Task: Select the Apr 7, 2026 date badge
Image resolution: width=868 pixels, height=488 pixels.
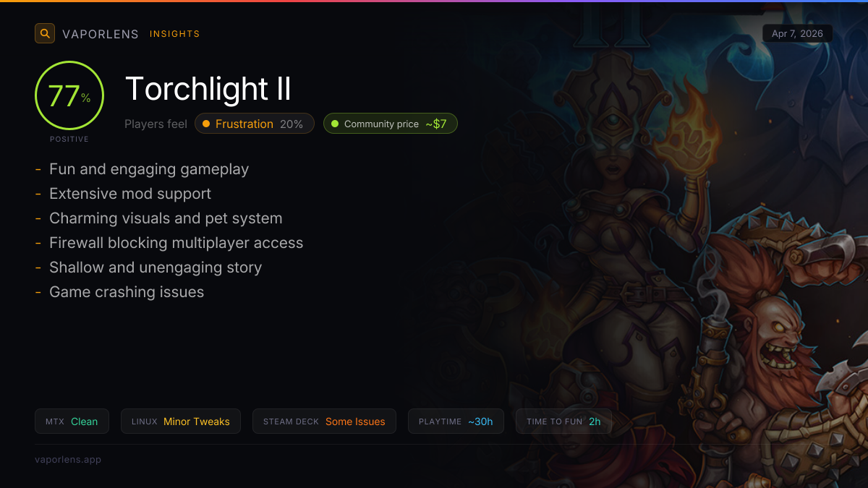Action: (x=798, y=33)
